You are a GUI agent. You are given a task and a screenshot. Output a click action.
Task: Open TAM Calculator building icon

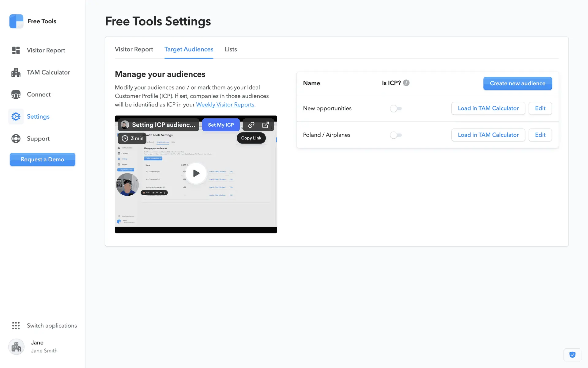pos(16,72)
